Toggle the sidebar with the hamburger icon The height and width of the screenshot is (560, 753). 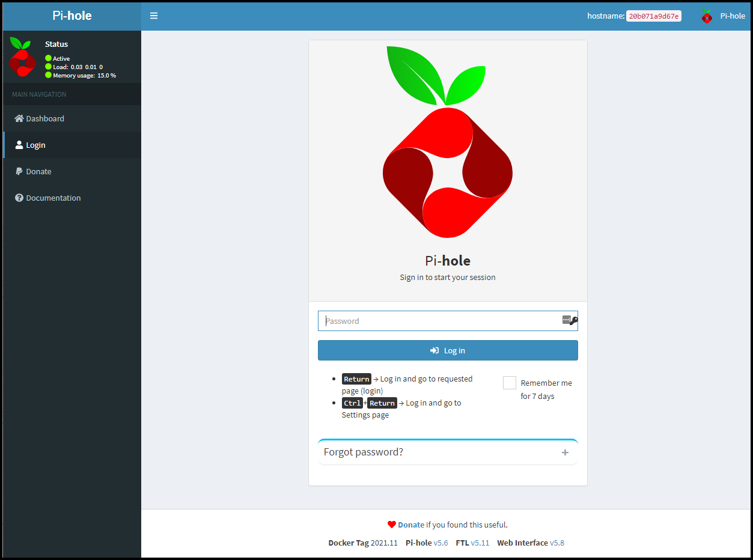click(154, 16)
